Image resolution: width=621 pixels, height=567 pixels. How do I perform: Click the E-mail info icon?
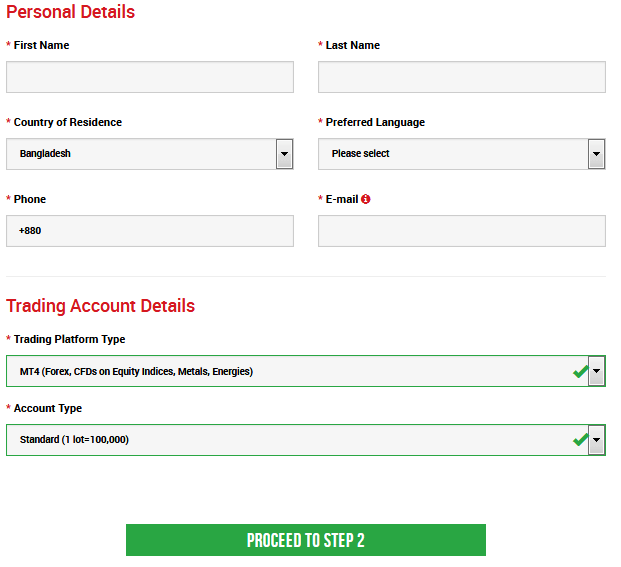(x=366, y=199)
